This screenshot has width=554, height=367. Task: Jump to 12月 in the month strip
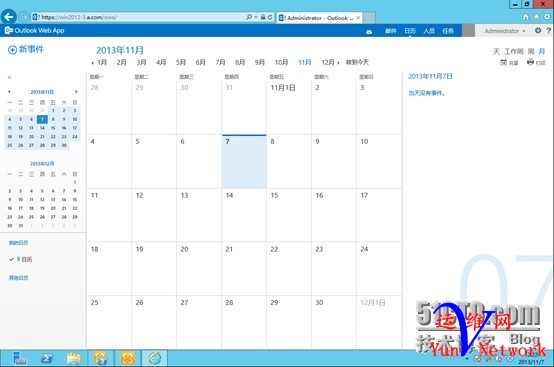coord(328,63)
